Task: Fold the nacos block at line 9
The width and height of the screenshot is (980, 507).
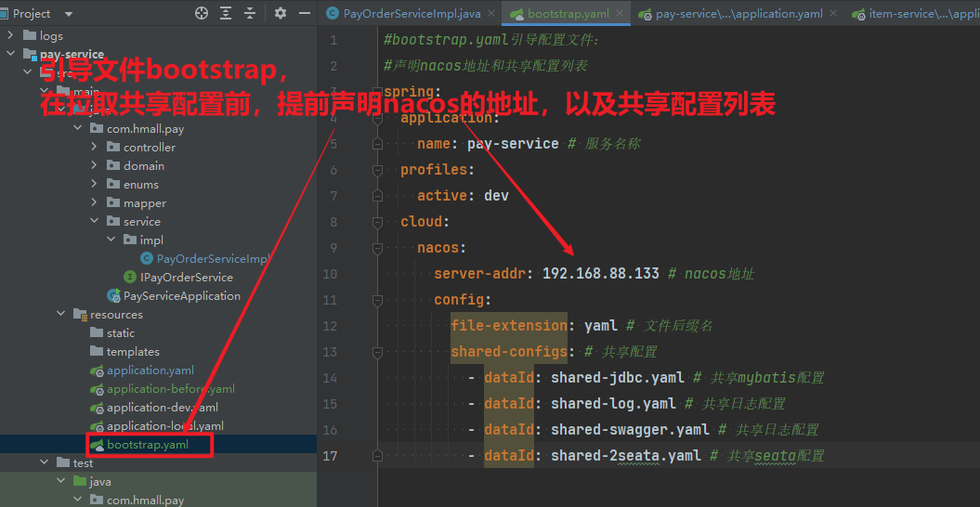Action: (377, 249)
